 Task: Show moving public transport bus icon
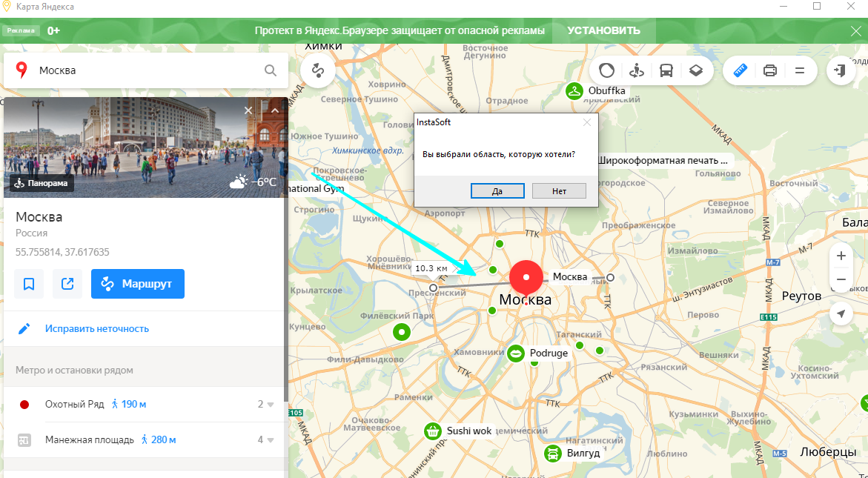pos(666,70)
